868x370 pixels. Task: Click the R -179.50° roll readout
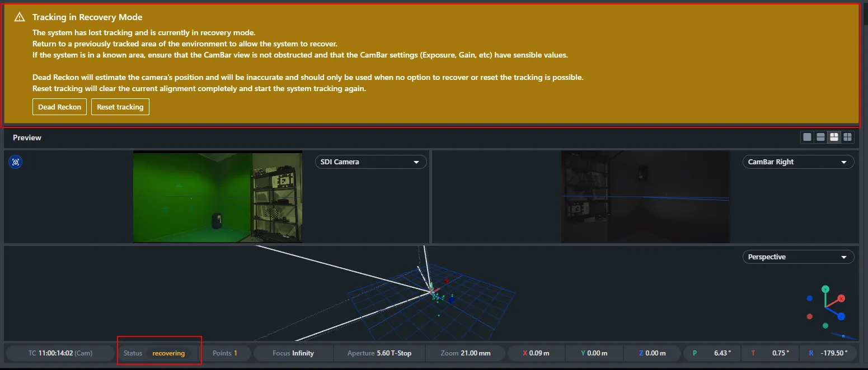coord(828,353)
